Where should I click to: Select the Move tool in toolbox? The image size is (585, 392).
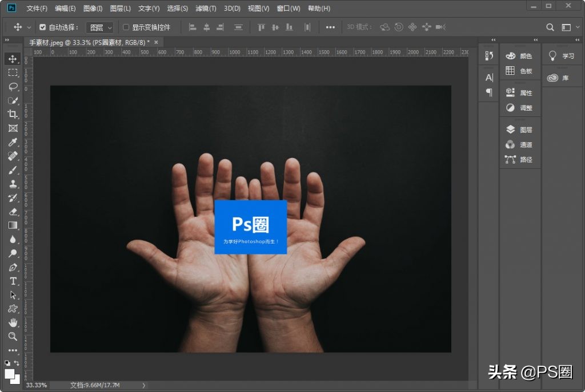click(x=13, y=59)
